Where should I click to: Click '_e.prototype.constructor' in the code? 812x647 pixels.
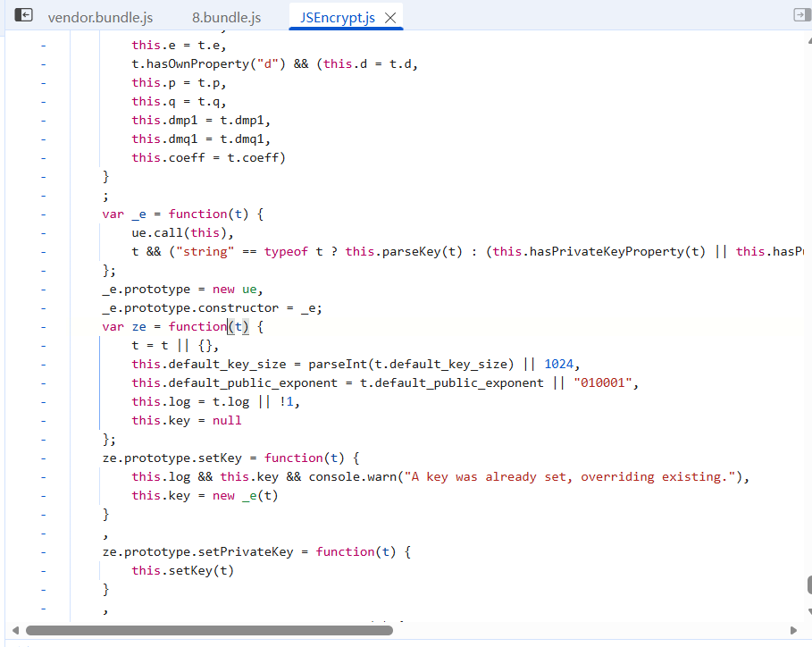190,307
